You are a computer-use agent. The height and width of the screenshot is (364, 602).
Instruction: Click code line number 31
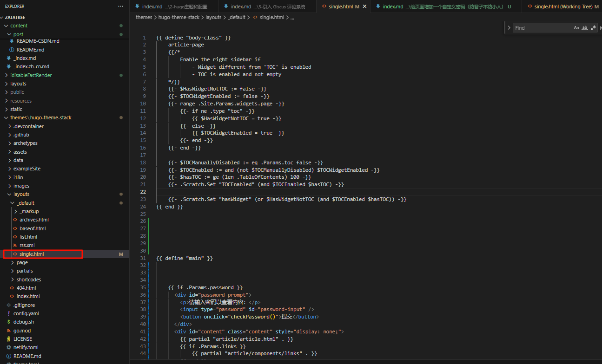coord(143,258)
